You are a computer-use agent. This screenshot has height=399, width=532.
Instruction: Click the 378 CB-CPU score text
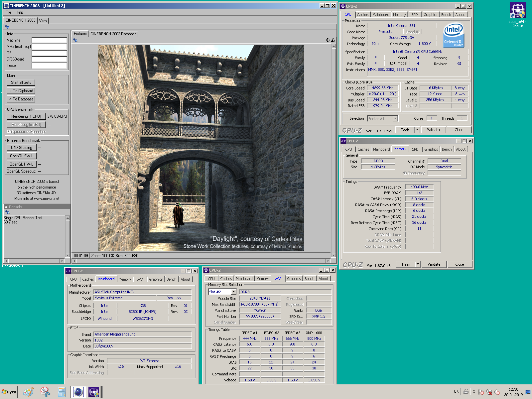[57, 116]
